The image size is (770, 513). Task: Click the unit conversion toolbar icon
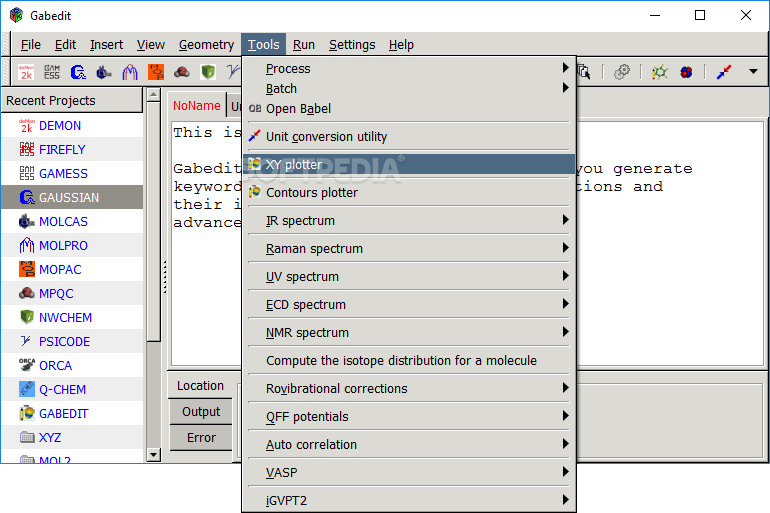click(x=724, y=72)
